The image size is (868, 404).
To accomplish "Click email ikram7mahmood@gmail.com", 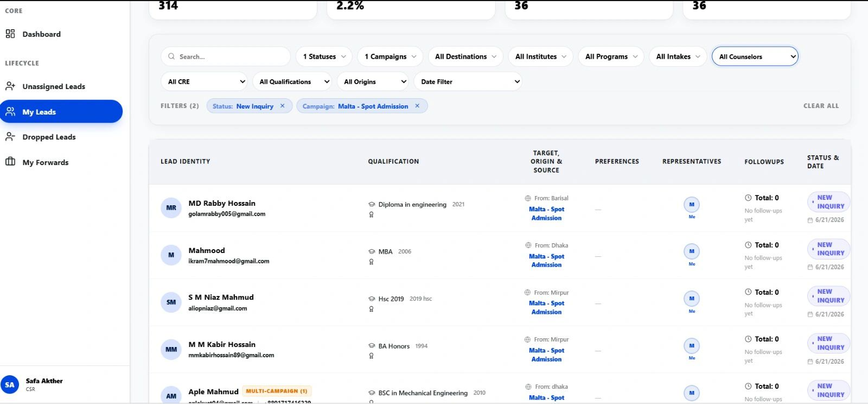I will pyautogui.click(x=229, y=261).
